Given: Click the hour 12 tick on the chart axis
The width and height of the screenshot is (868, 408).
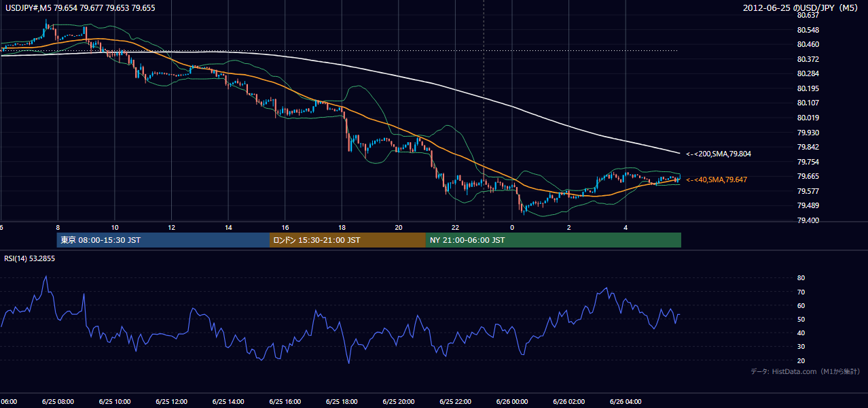Looking at the screenshot, I should pyautogui.click(x=171, y=227).
